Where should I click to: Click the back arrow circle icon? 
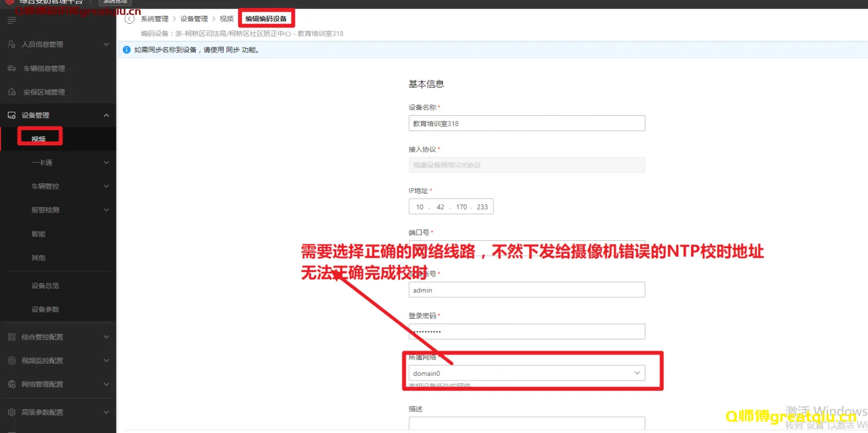[130, 19]
